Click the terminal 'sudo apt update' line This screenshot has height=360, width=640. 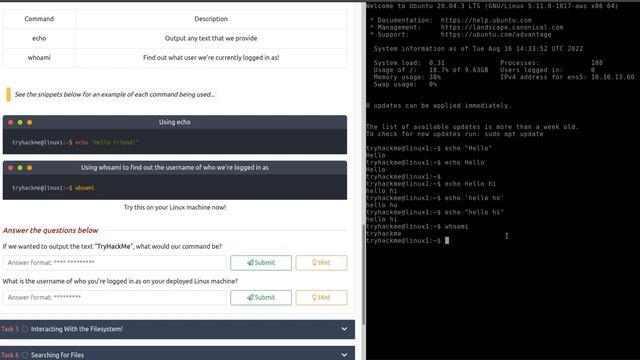455,134
